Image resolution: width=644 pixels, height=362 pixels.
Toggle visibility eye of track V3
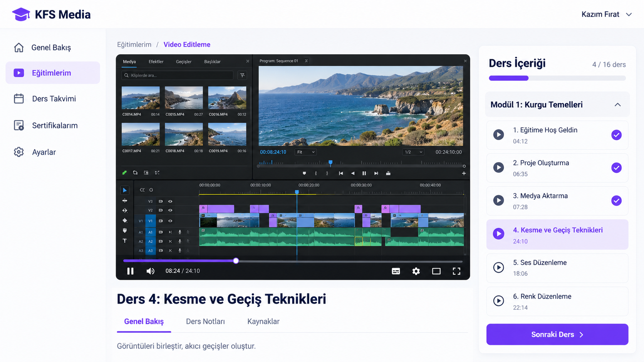[170, 201]
